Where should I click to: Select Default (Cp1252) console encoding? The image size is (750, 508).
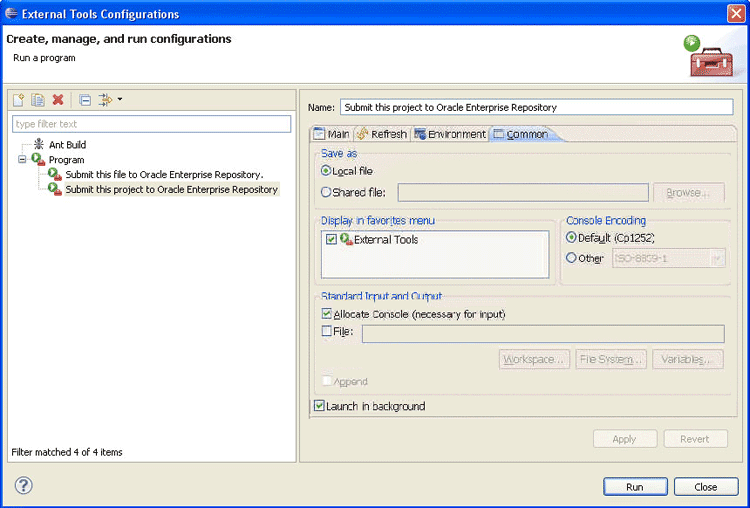[571, 237]
